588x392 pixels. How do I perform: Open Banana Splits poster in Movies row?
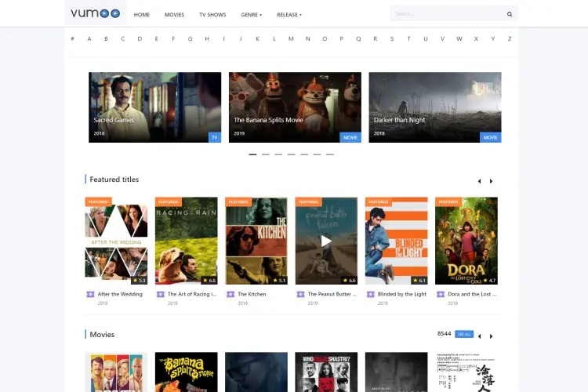[187, 372]
